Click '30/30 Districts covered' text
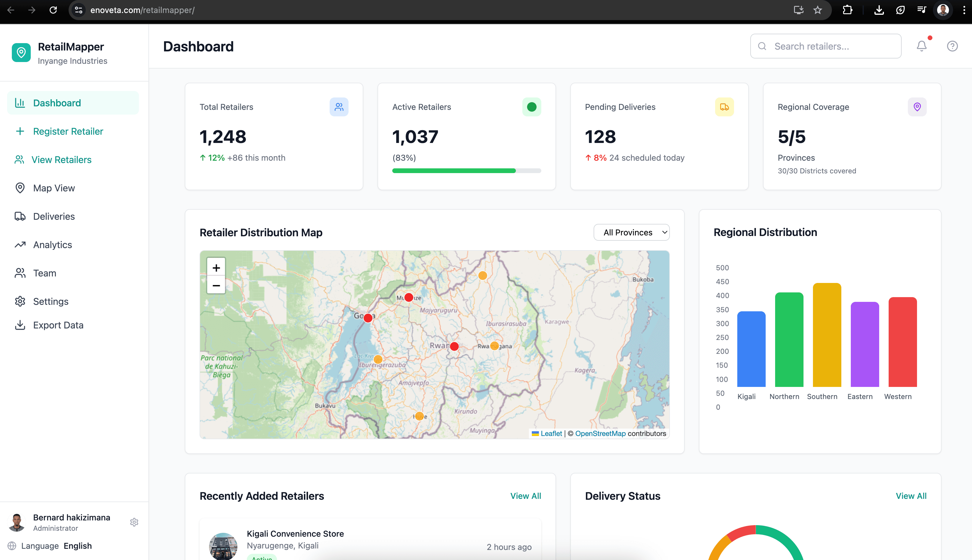 817,171
